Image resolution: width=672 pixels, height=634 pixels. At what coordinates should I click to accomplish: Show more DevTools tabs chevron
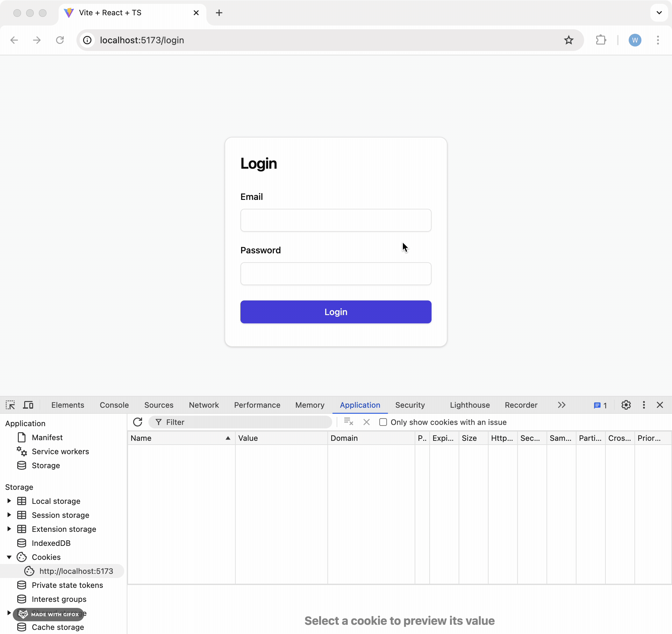pyautogui.click(x=561, y=405)
